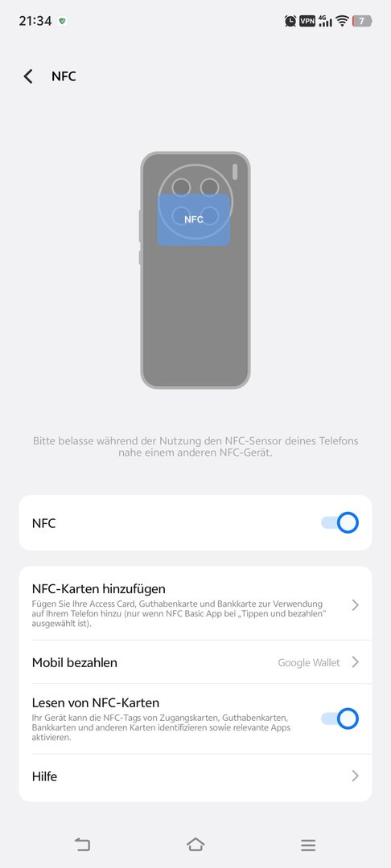Viewport: 391px width, 868px height.
Task: Disable the Lesen von NFC-Karten switch
Action: 340,719
